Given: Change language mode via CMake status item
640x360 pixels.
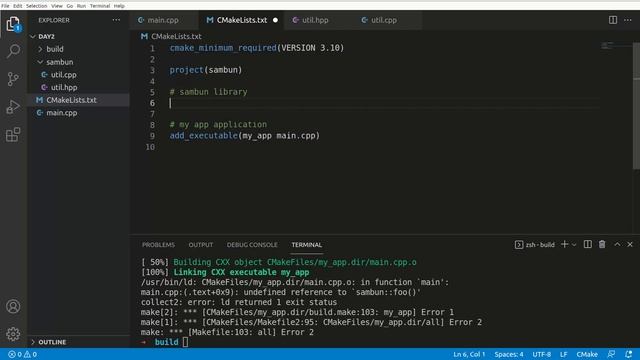Looking at the screenshot, I should [x=587, y=354].
